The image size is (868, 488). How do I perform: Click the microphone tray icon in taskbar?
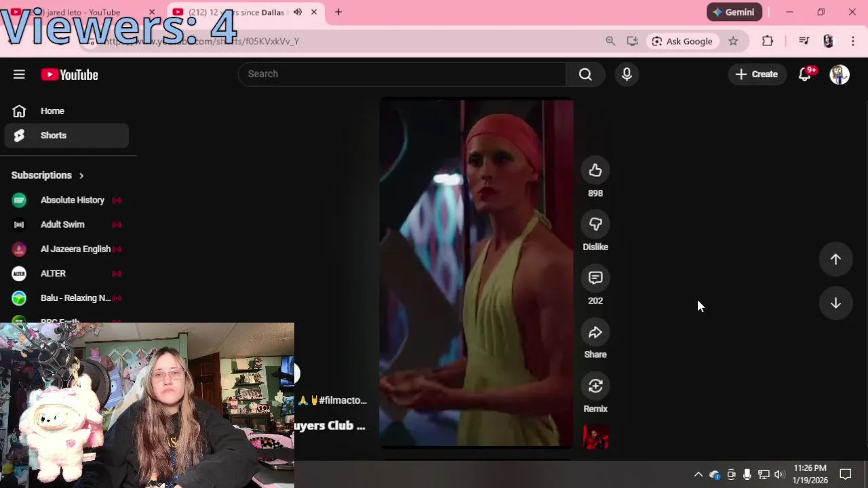pos(747,474)
